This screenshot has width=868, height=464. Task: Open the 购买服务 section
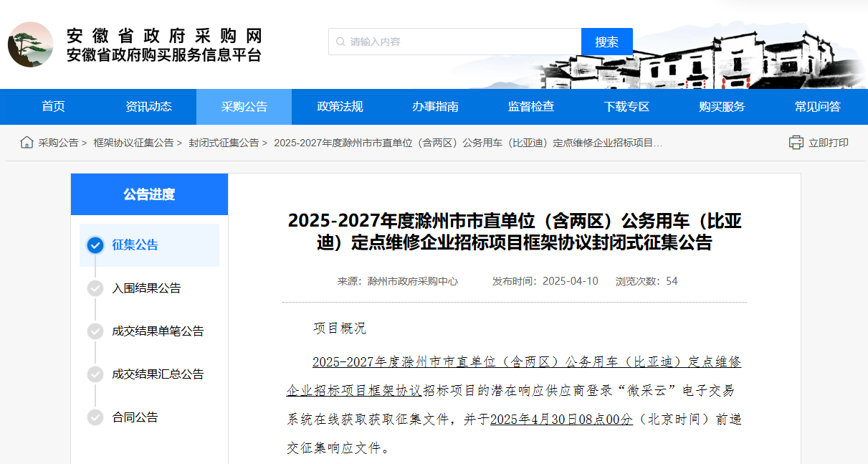click(x=722, y=106)
